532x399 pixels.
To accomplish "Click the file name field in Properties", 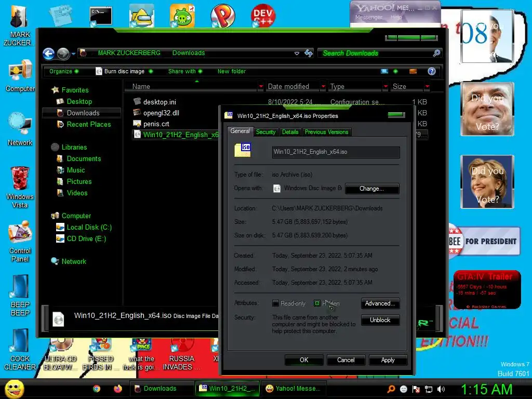I will click(336, 152).
